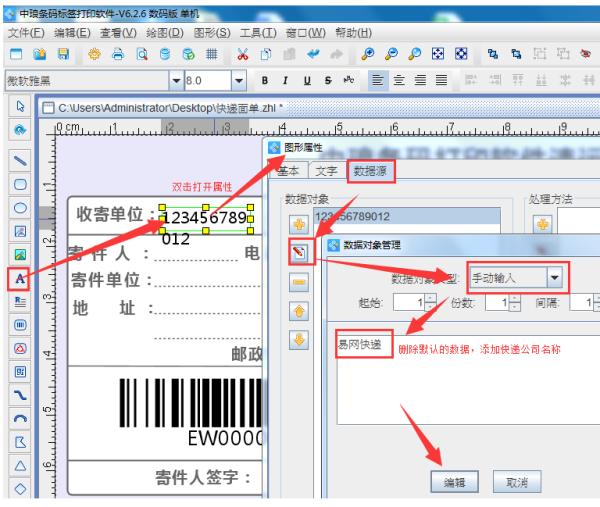600x507 pixels.
Task: Open the 手动输入 data type dropdown
Action: click(553, 277)
